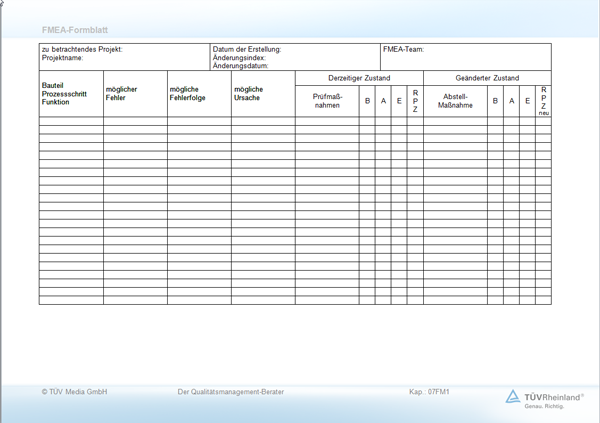This screenshot has width=600, height=423.
Task: Click the 'Abstell-Maßnahme' column header
Action: 455,101
